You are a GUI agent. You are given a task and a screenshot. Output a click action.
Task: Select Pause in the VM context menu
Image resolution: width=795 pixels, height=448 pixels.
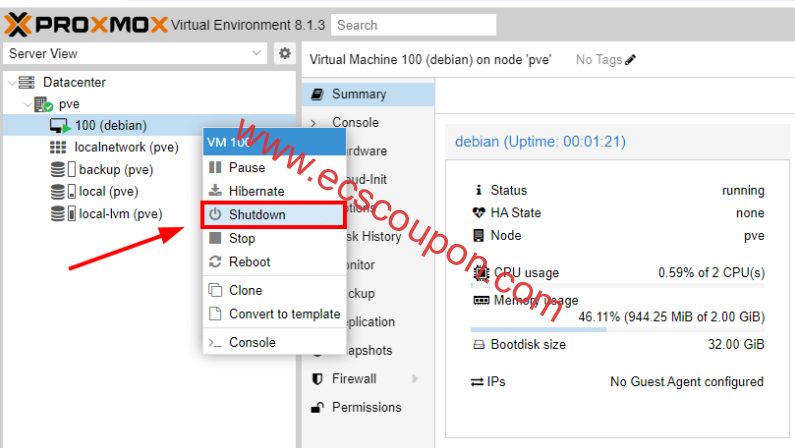click(x=246, y=167)
